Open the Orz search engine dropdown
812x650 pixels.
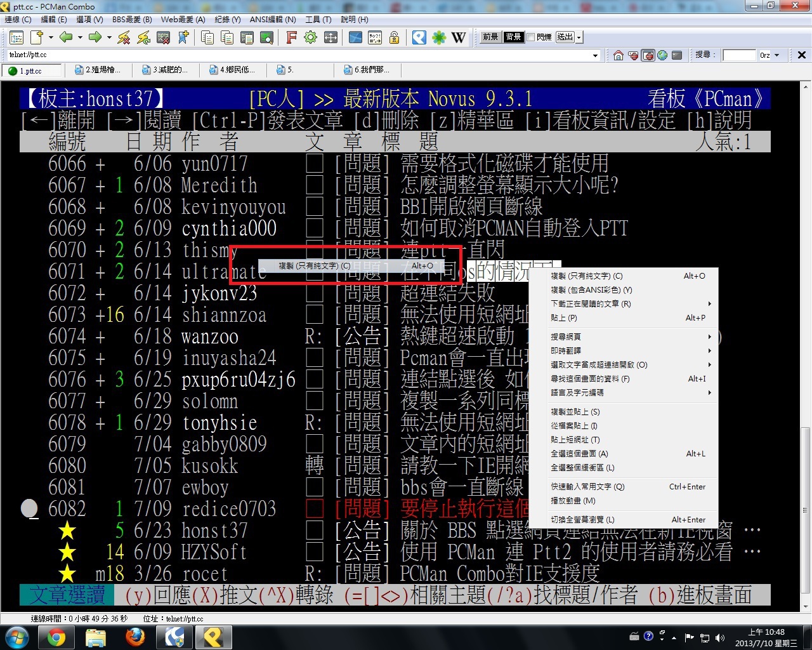click(776, 55)
